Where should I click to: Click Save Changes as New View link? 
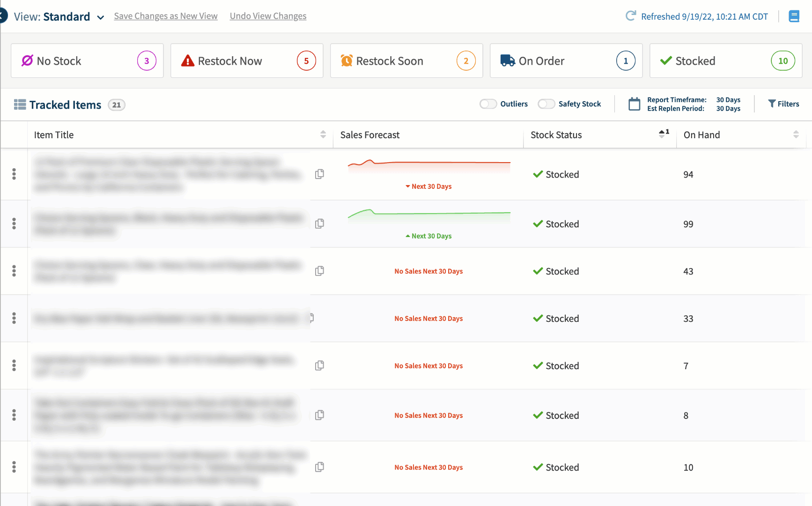166,16
